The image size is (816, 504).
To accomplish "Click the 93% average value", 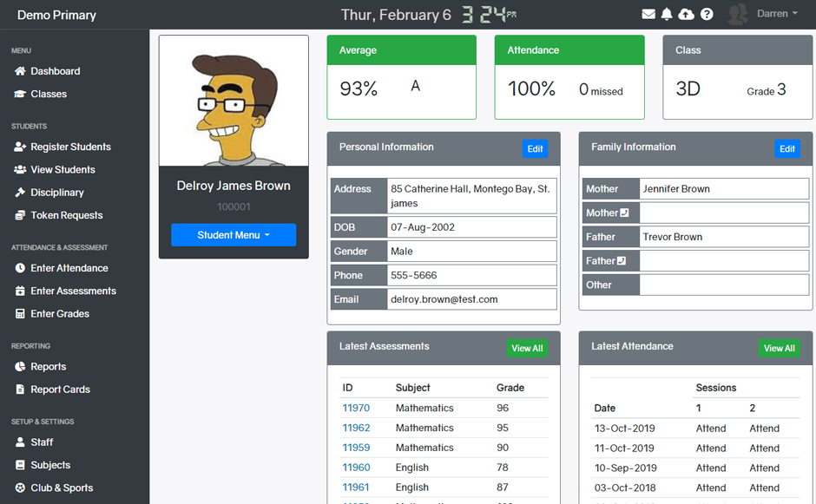I will click(x=358, y=89).
